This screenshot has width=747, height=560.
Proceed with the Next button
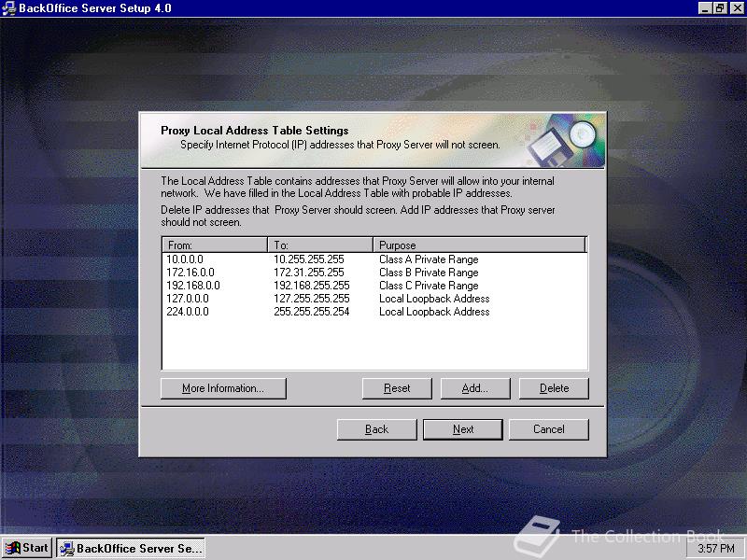(462, 429)
